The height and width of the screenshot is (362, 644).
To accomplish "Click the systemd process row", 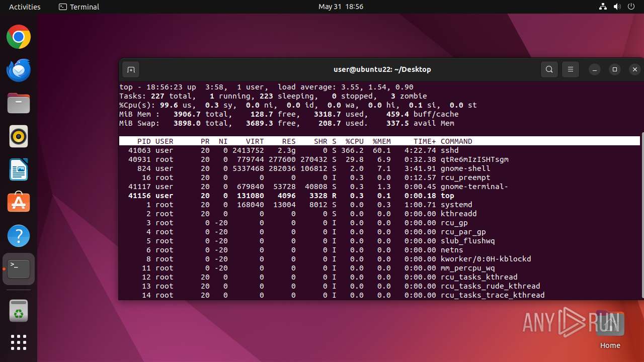I will click(379, 205).
